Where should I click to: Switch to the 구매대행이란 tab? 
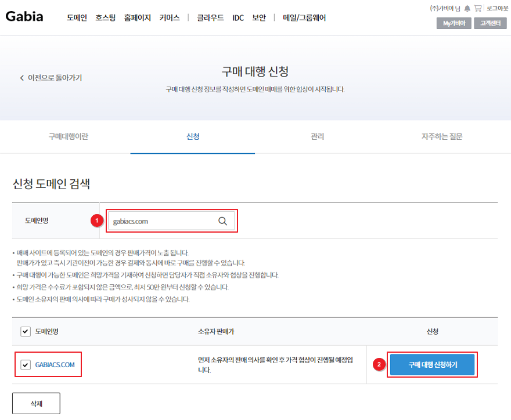(69, 137)
